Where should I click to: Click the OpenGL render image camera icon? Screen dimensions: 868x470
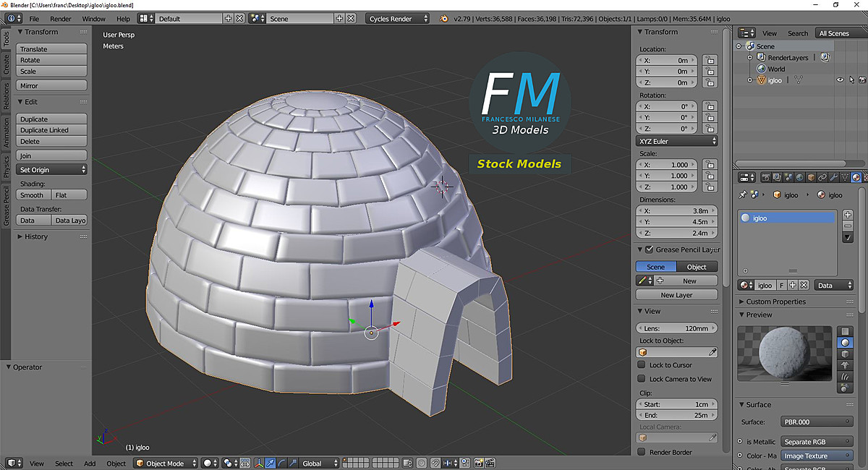tap(478, 463)
